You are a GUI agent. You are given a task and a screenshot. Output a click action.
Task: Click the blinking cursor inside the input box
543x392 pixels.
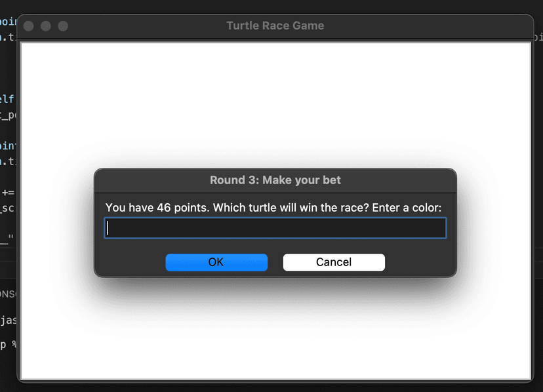coord(108,228)
